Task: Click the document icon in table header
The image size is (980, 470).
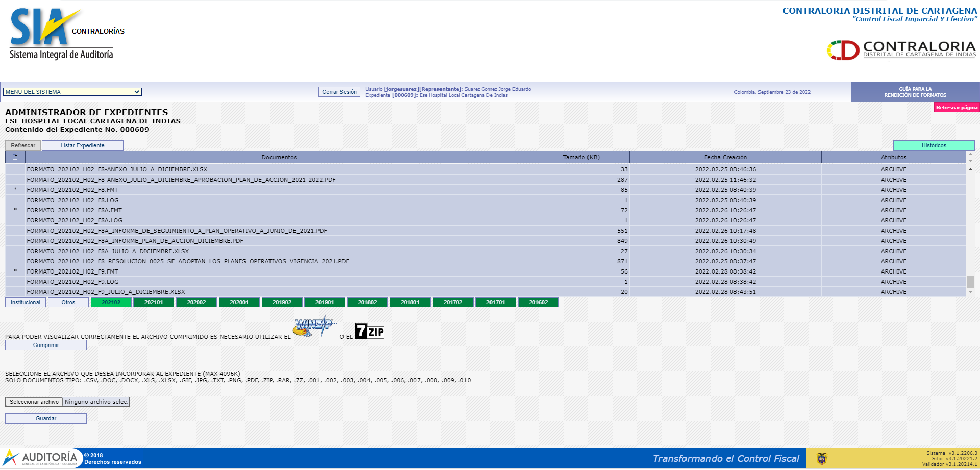Action: click(x=15, y=157)
